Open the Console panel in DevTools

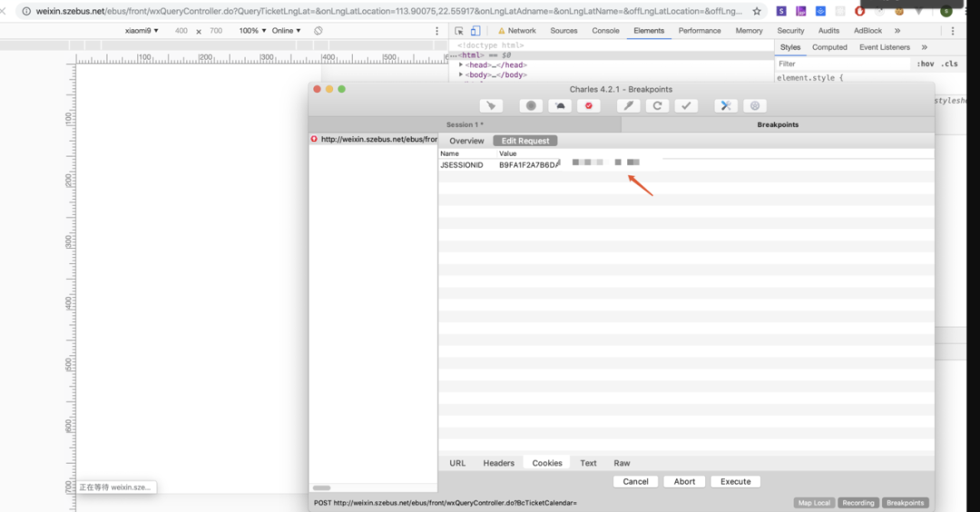[x=605, y=31]
